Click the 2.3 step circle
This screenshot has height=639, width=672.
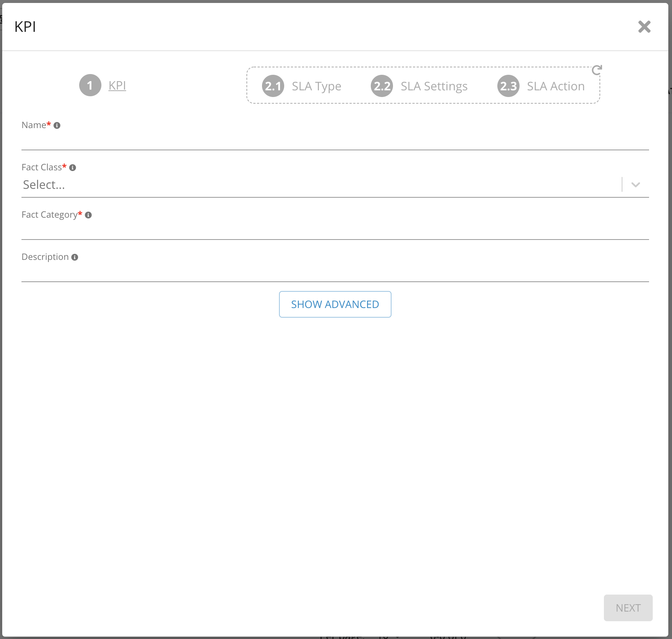coord(508,86)
